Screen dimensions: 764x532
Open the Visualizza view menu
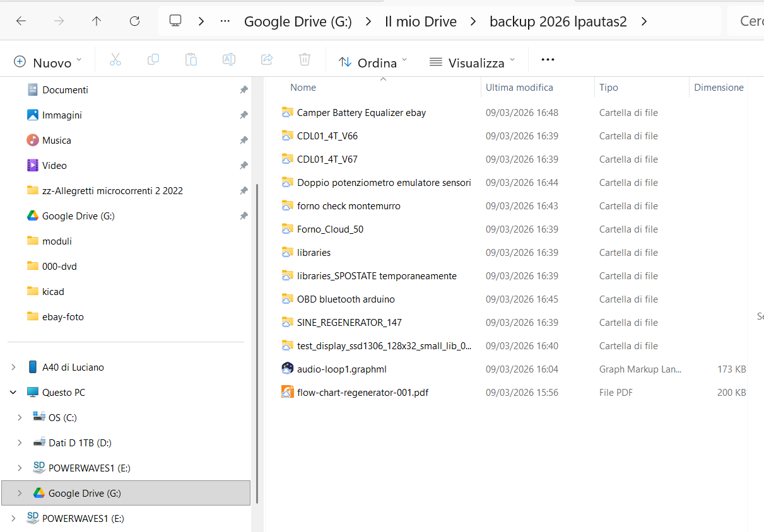tap(472, 62)
